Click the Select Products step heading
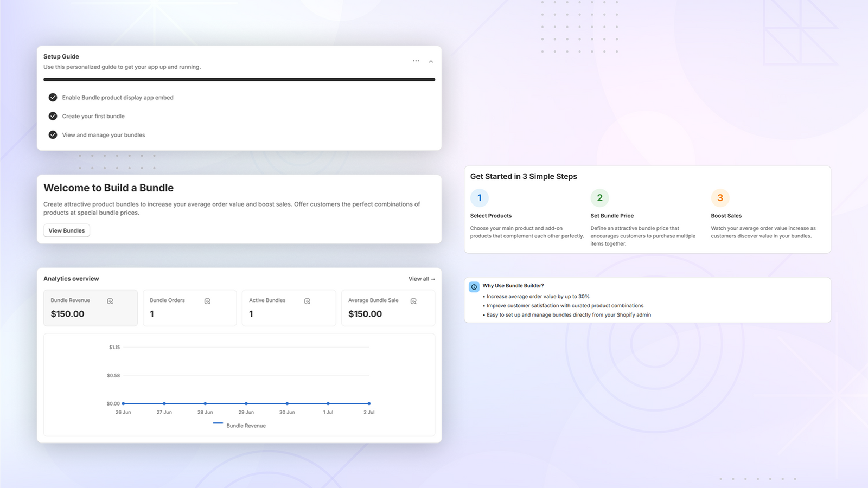The height and width of the screenshot is (488, 868). (491, 216)
